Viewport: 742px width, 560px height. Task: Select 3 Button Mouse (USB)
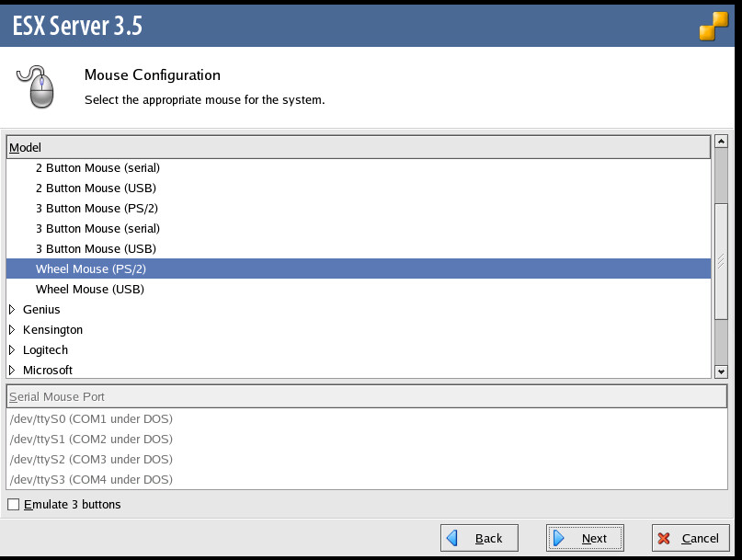96,249
